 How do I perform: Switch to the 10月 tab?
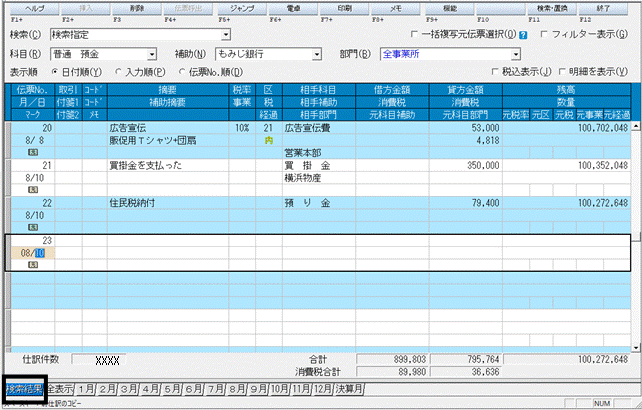coord(279,389)
